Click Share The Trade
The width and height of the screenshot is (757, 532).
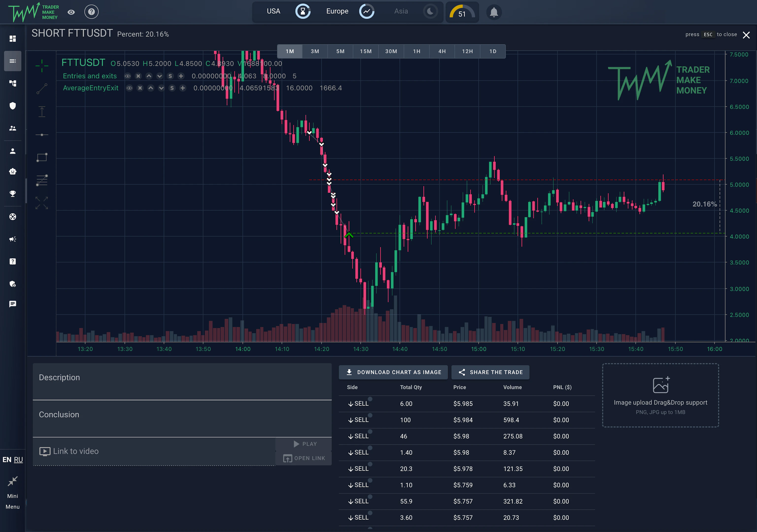pos(490,372)
